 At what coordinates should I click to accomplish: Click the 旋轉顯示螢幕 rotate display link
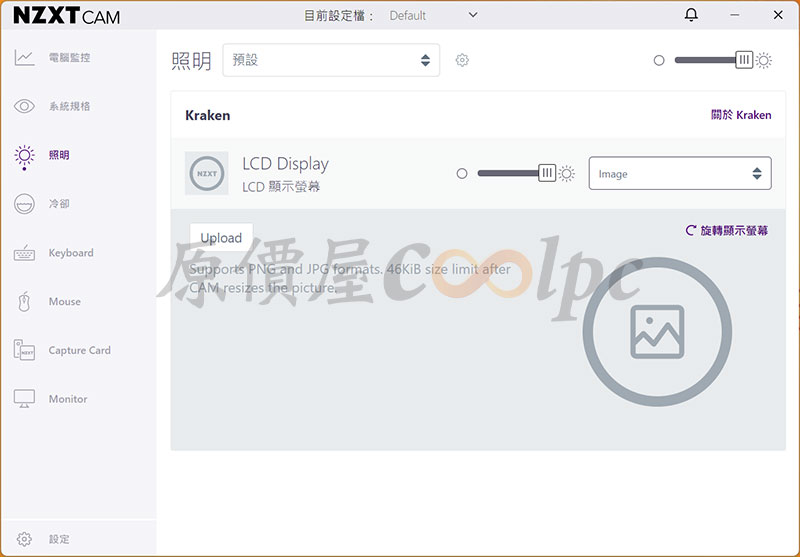click(x=727, y=231)
